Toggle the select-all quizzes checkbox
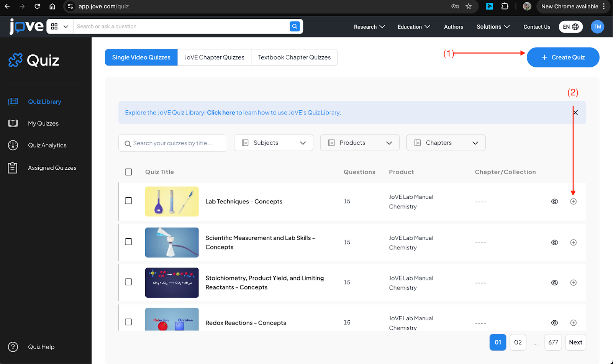The image size is (613, 364). [128, 172]
